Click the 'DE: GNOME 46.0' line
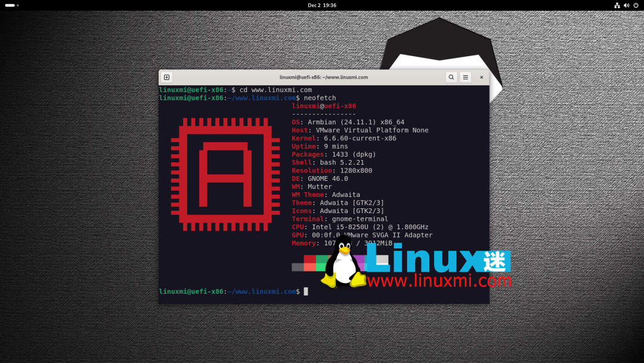The width and height of the screenshot is (644, 363). [320, 179]
